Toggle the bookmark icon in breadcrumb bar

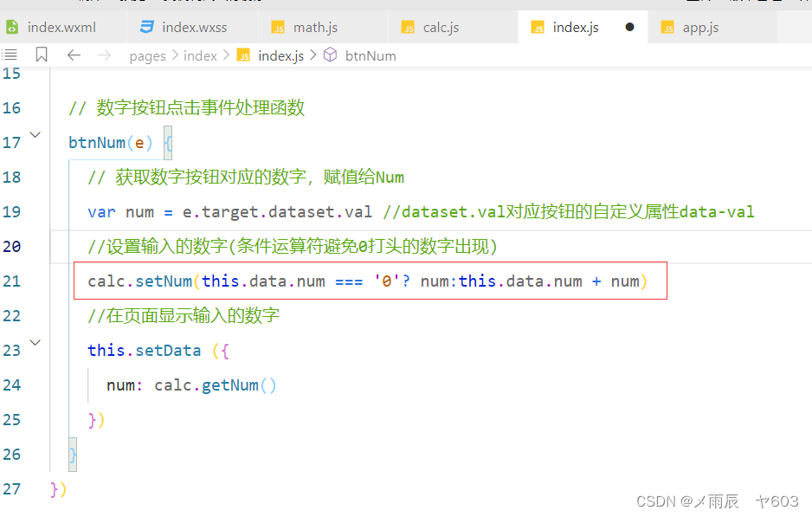click(42, 55)
